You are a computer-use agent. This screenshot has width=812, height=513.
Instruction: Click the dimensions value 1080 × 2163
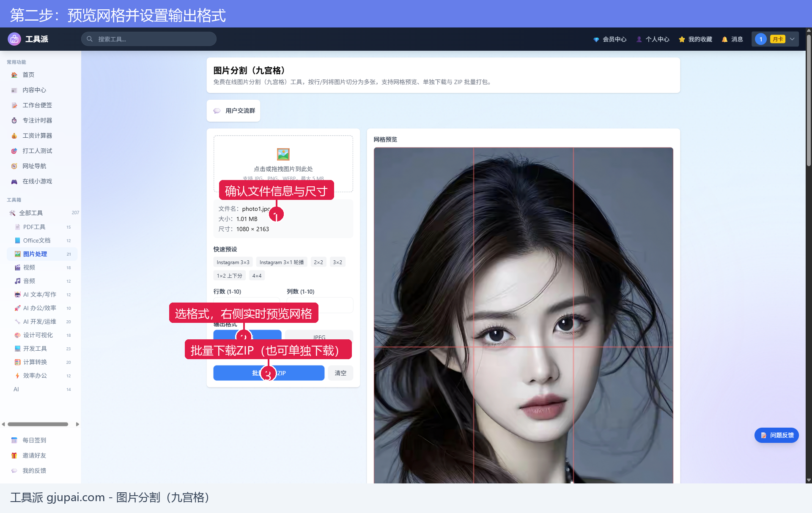252,229
